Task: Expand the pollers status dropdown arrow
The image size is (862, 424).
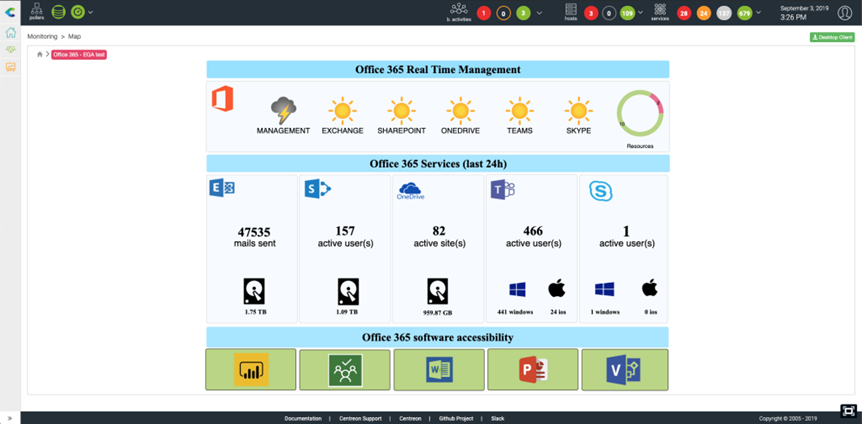Action: tap(91, 13)
